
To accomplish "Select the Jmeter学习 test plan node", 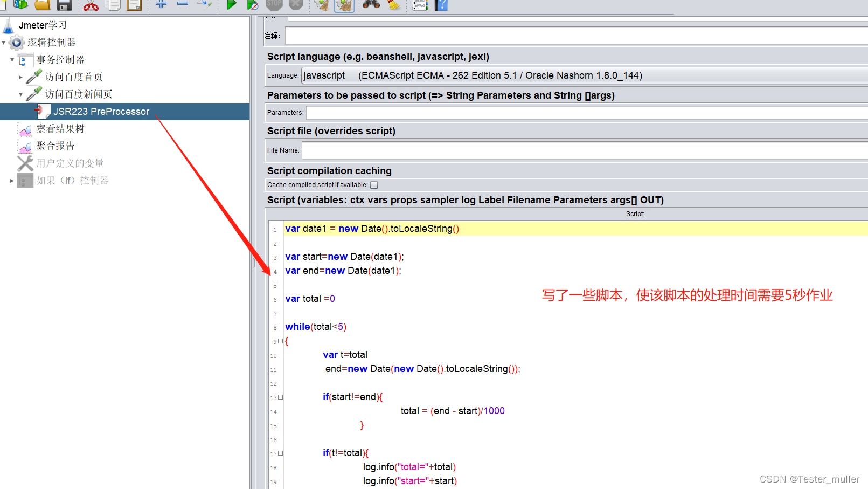I will (x=43, y=25).
